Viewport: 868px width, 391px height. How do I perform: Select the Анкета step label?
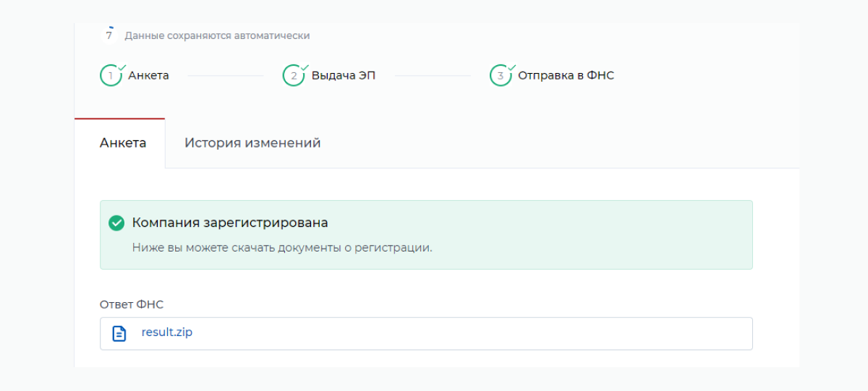coord(148,76)
